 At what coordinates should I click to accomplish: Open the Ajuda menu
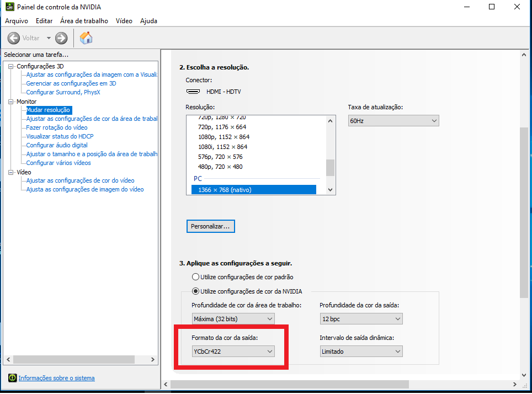click(148, 21)
